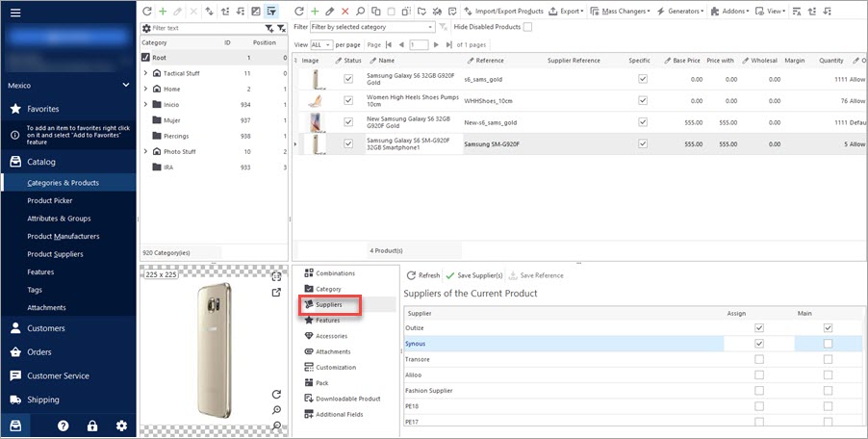Open the Export dropdown
The width and height of the screenshot is (868, 439).
(566, 12)
